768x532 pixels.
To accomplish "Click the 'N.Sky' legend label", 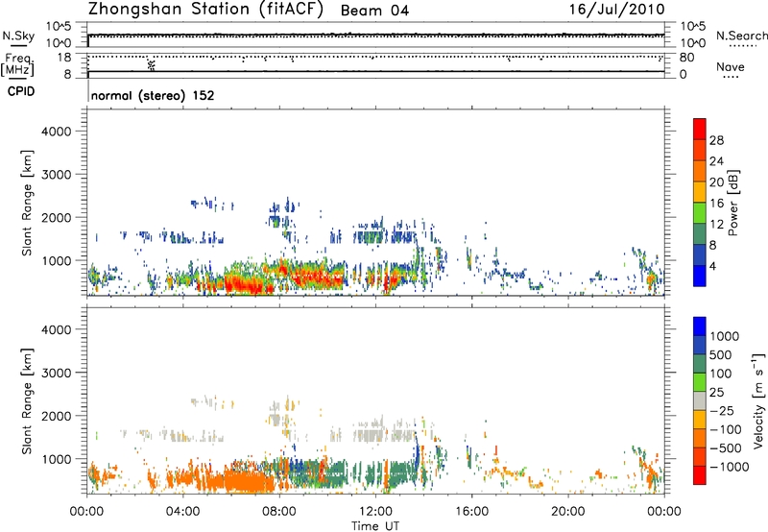I will coord(18,36).
